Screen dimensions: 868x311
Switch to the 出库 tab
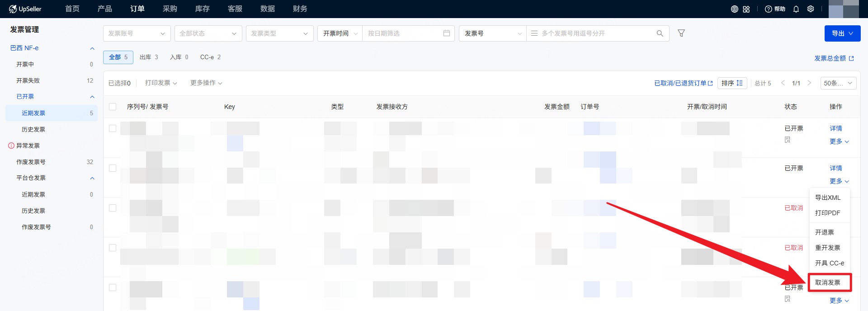coord(148,57)
